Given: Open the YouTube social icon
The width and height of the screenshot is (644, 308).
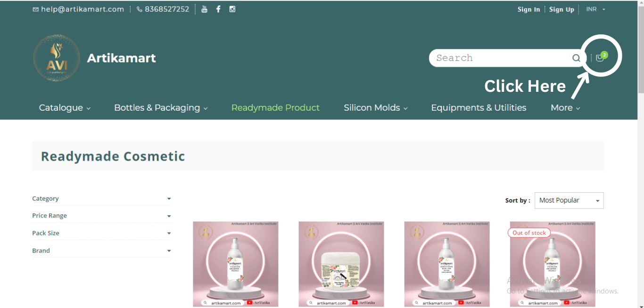Looking at the screenshot, I should click(204, 9).
